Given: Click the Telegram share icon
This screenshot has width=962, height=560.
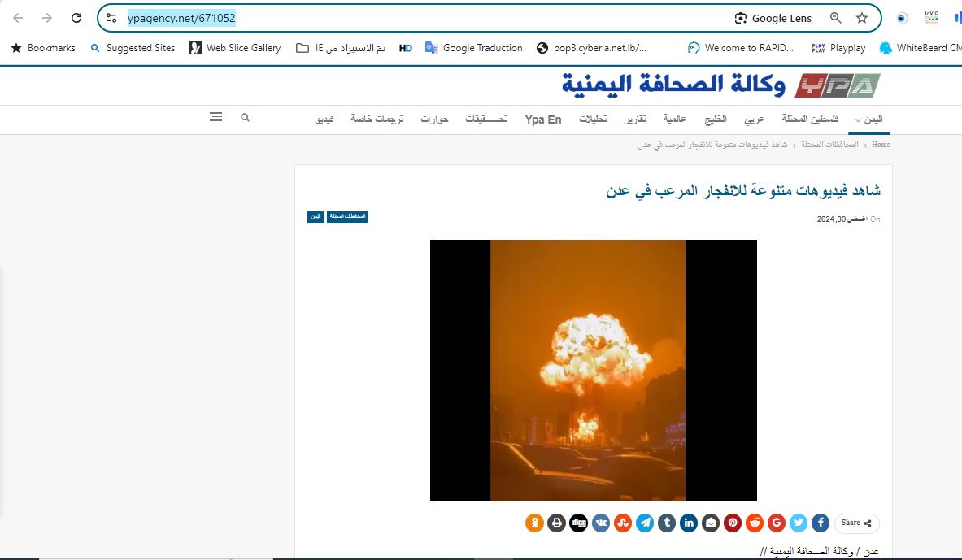Looking at the screenshot, I should point(644,523).
